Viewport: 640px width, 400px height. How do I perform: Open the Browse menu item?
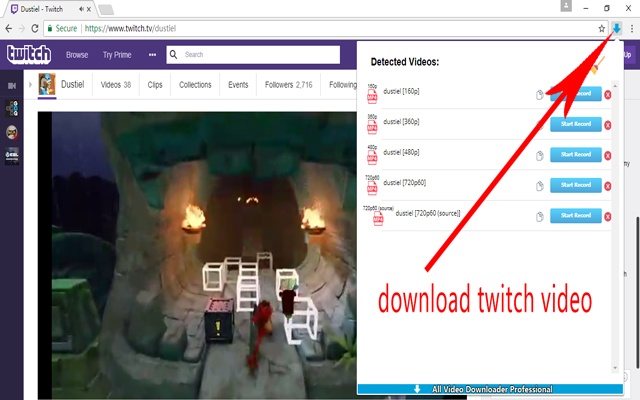tap(77, 55)
